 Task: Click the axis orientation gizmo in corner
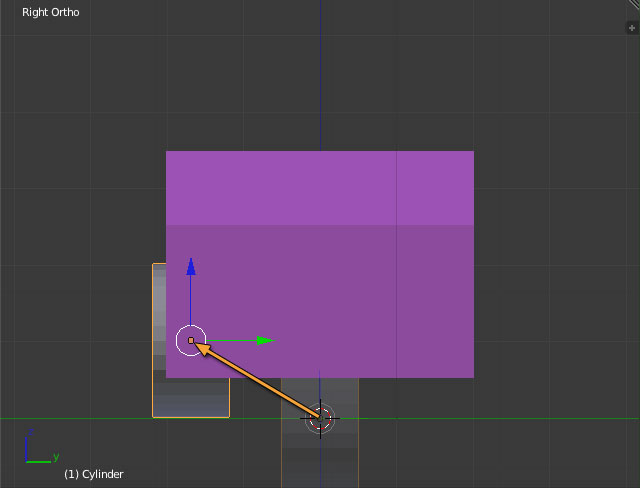coord(37,450)
